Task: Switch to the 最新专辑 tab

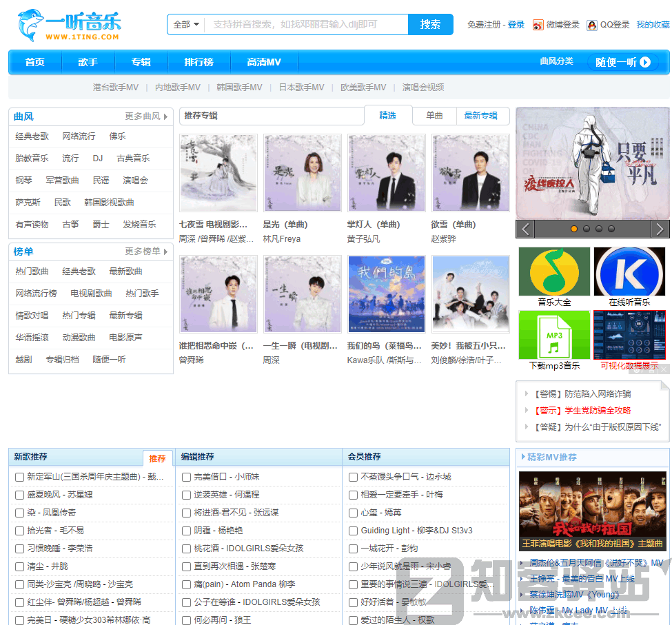Action: pos(480,116)
